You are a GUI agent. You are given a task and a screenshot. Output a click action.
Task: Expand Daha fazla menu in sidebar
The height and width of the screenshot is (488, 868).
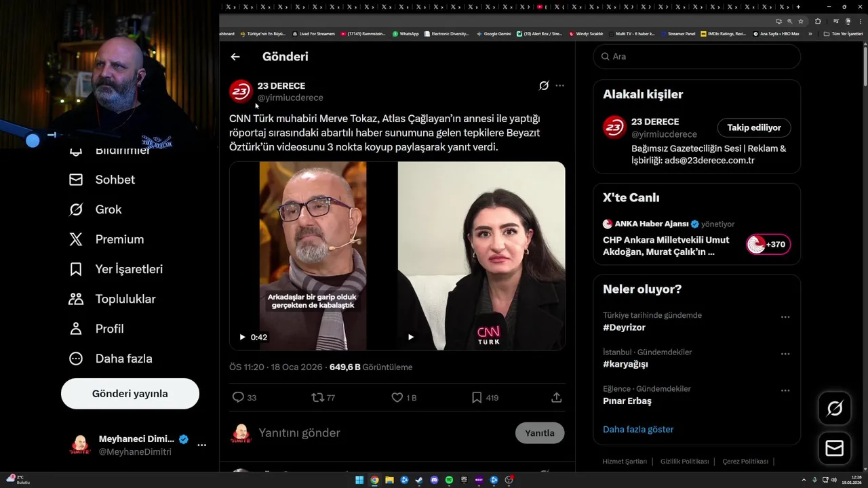pos(111,359)
